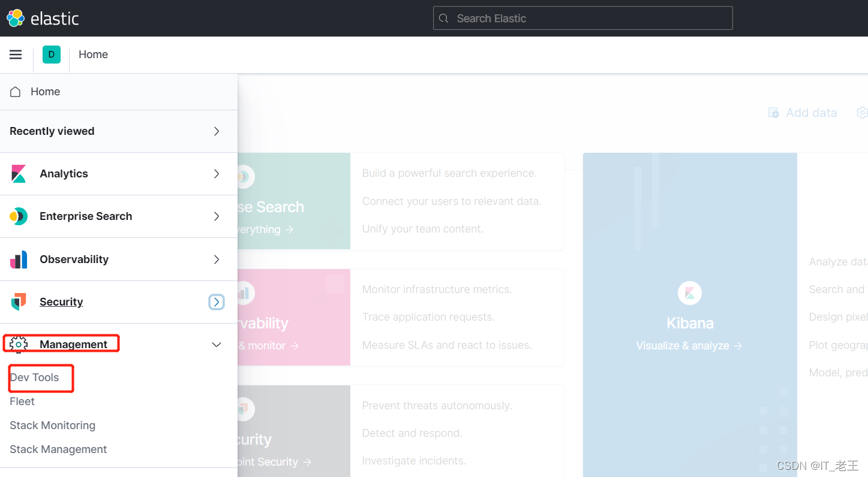The height and width of the screenshot is (477, 868).
Task: Click 'Connect your users to relevant data.' text
Action: (452, 201)
